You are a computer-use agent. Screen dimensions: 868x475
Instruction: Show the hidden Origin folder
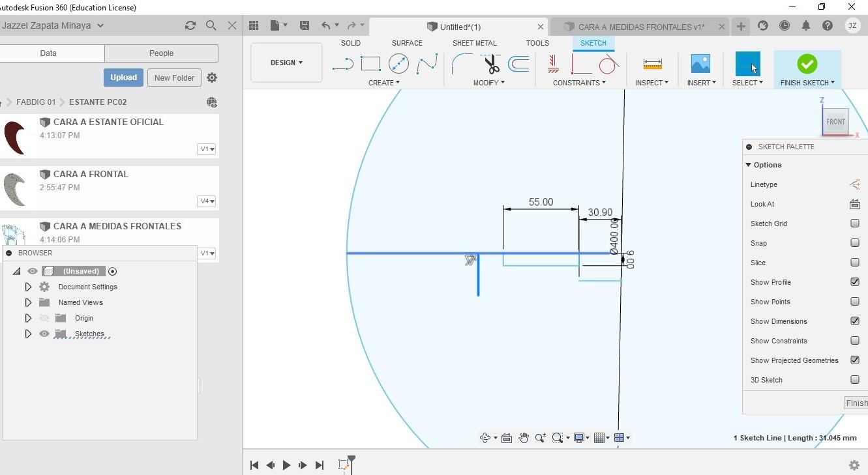click(x=44, y=318)
